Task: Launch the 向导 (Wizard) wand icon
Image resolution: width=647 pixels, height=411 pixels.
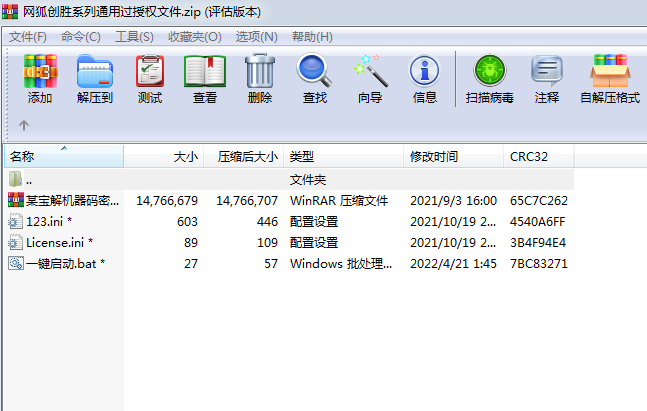Action: [370, 78]
